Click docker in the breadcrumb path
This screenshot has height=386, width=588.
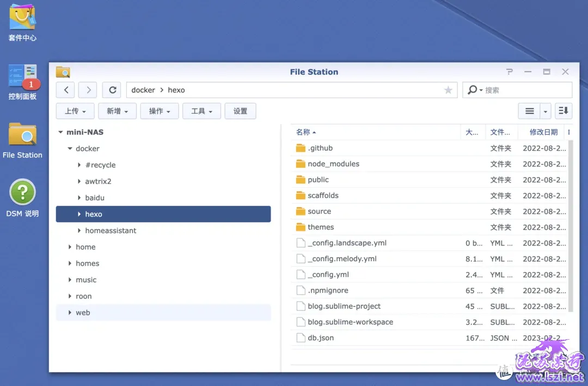(x=143, y=90)
